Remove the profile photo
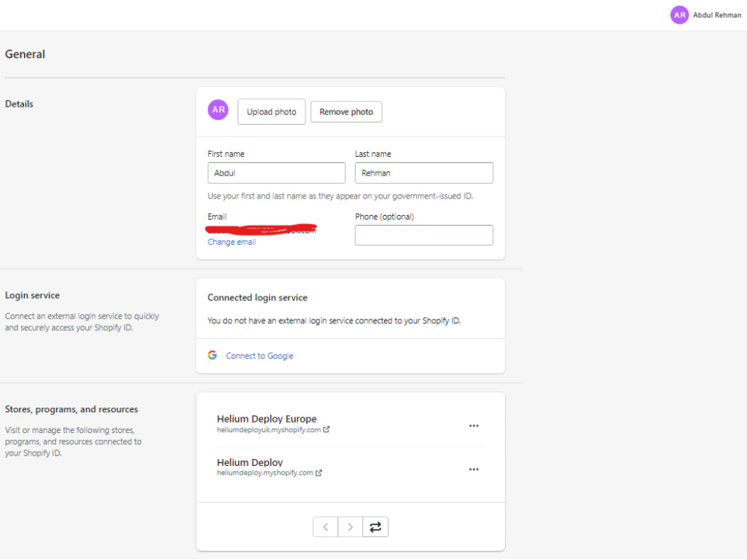Screen dimensions: 747x560 click(x=347, y=112)
